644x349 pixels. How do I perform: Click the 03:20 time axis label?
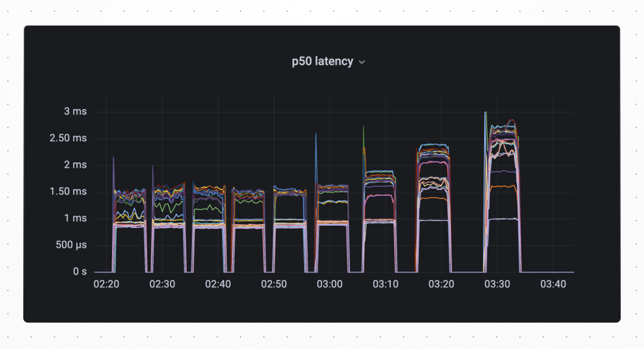(x=441, y=284)
